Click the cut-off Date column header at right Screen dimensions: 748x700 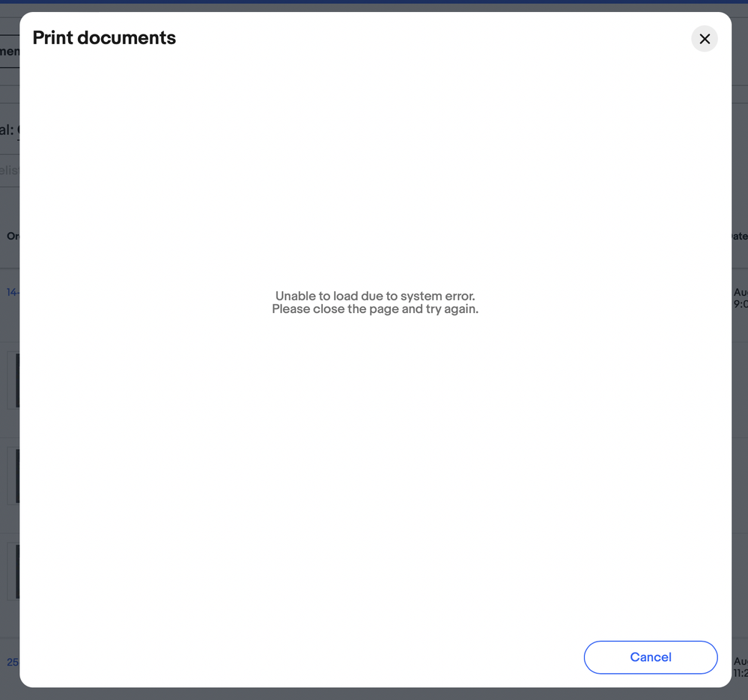(x=739, y=236)
